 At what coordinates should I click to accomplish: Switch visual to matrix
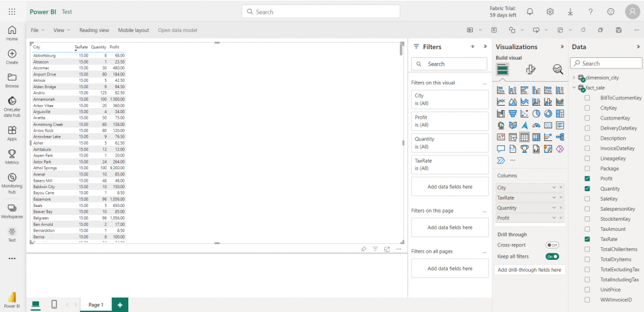tap(536, 137)
